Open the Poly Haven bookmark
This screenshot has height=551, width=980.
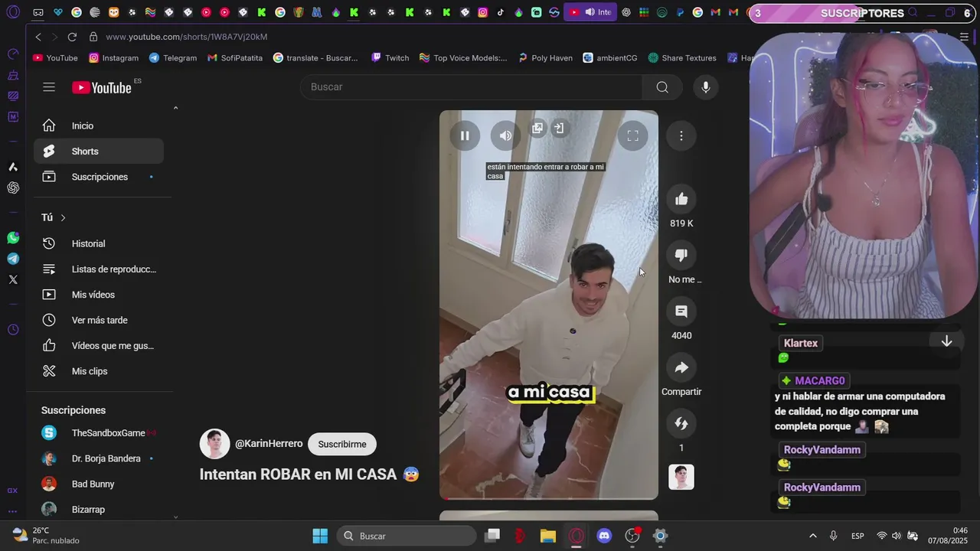coord(545,58)
